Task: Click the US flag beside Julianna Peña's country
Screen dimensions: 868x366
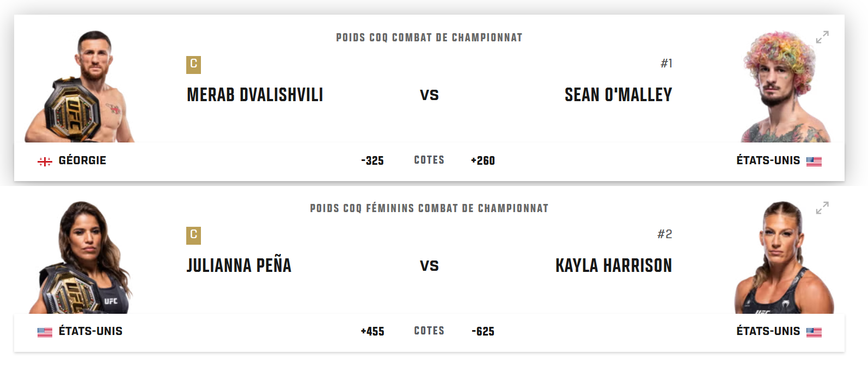Action: point(45,332)
